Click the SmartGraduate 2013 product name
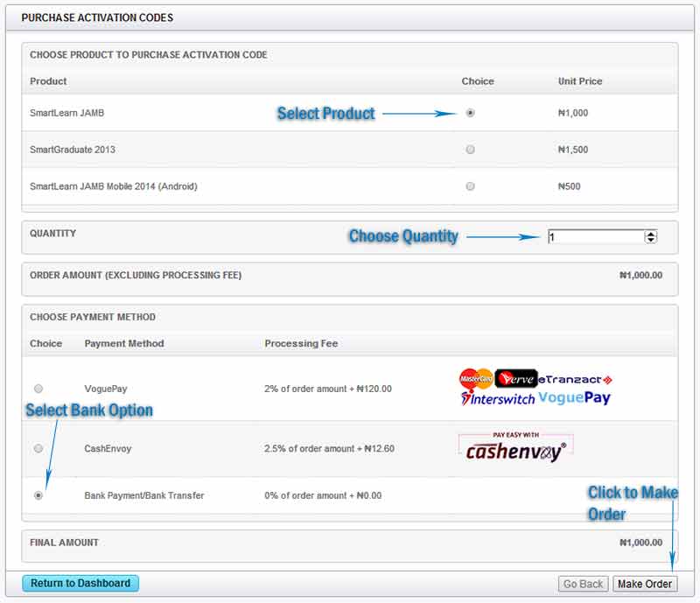 coord(73,150)
